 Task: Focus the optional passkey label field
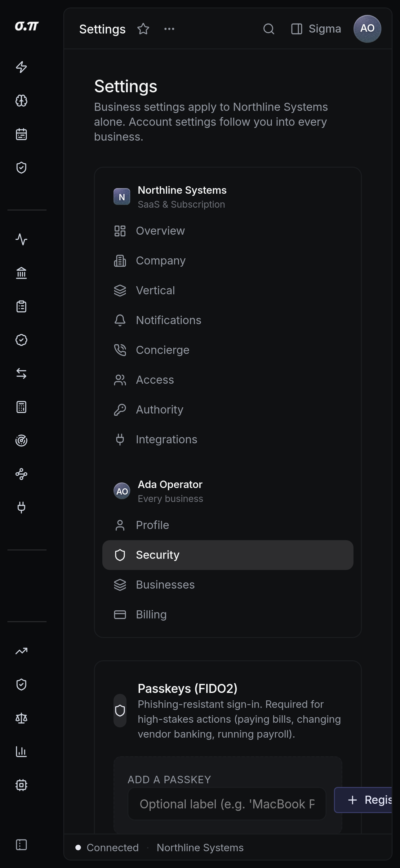coord(227,804)
